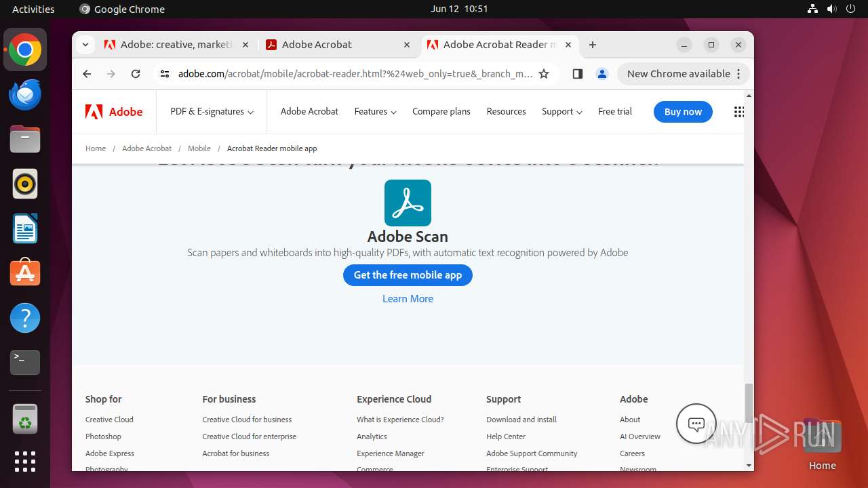The height and width of the screenshot is (488, 868).
Task: Click the browser forward arrow
Action: click(111, 74)
